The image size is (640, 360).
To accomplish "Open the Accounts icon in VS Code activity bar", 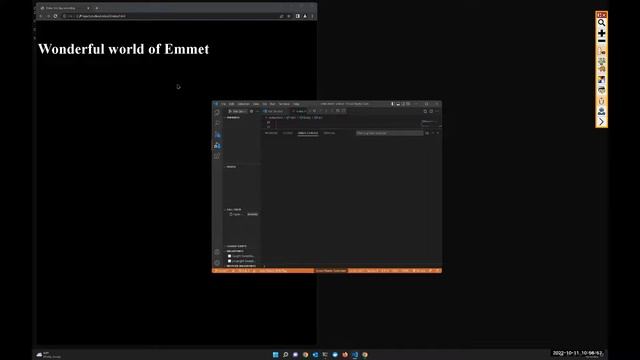I will click(217, 252).
